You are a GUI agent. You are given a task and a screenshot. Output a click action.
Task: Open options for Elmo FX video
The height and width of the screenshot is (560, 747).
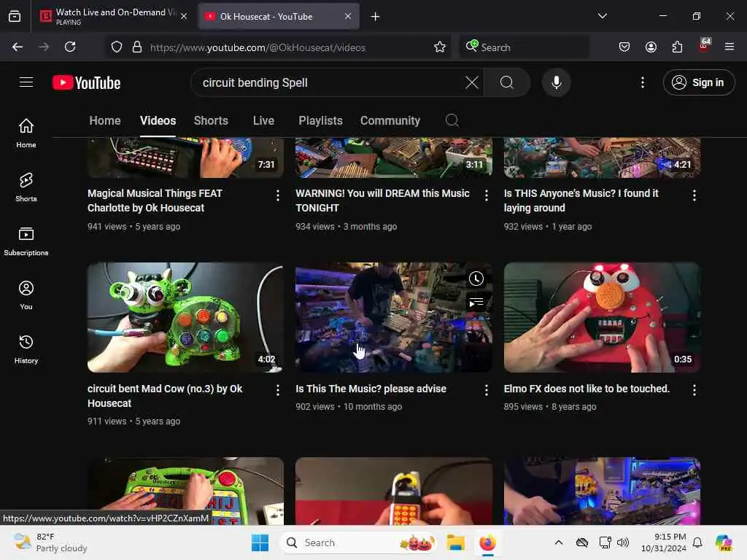point(694,390)
